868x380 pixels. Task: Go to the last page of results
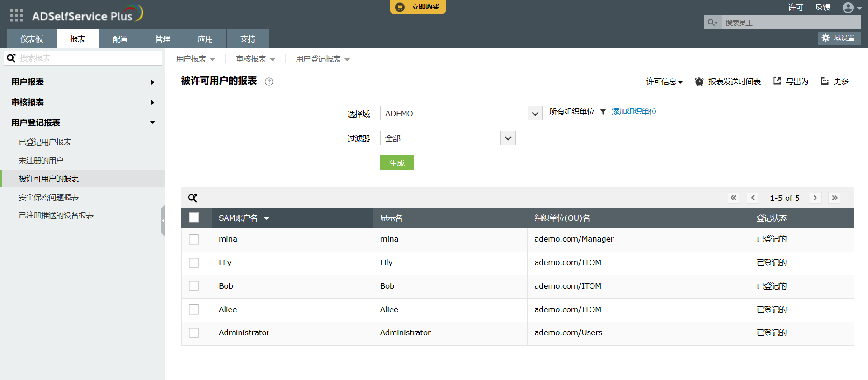tap(835, 198)
